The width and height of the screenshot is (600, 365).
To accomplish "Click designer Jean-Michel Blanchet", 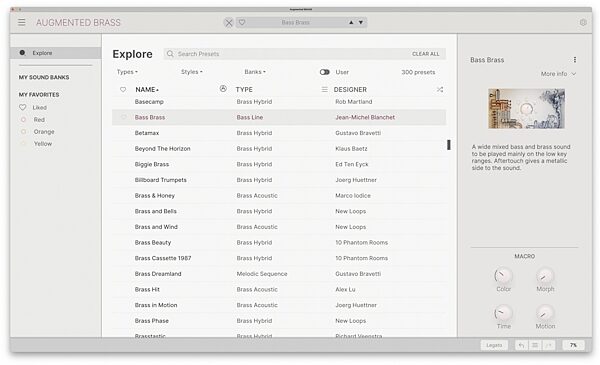I will click(365, 117).
